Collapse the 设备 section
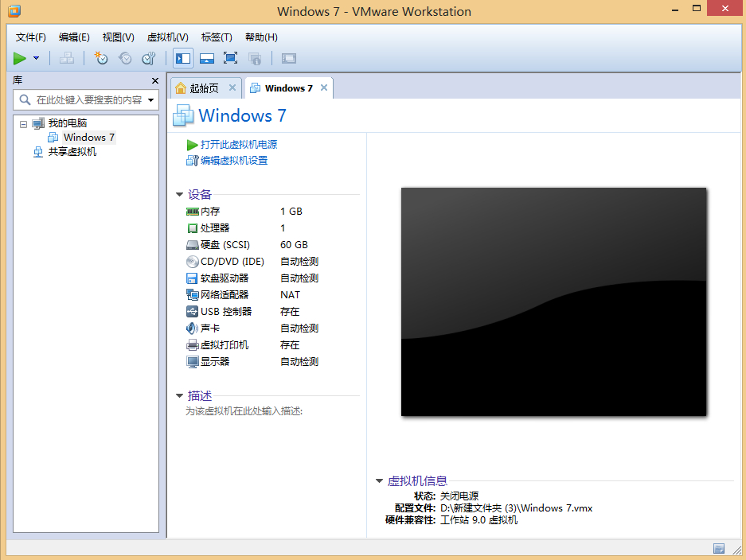 (x=179, y=194)
